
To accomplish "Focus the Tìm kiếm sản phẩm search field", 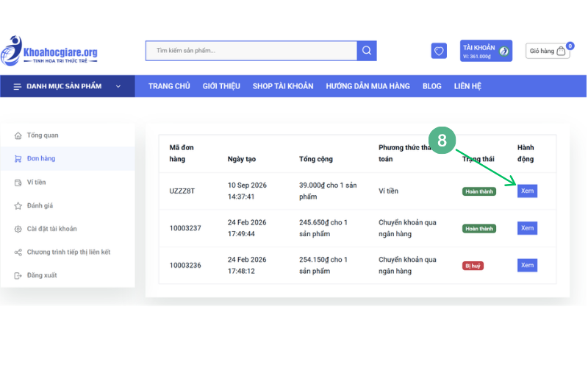I will 251,51.
